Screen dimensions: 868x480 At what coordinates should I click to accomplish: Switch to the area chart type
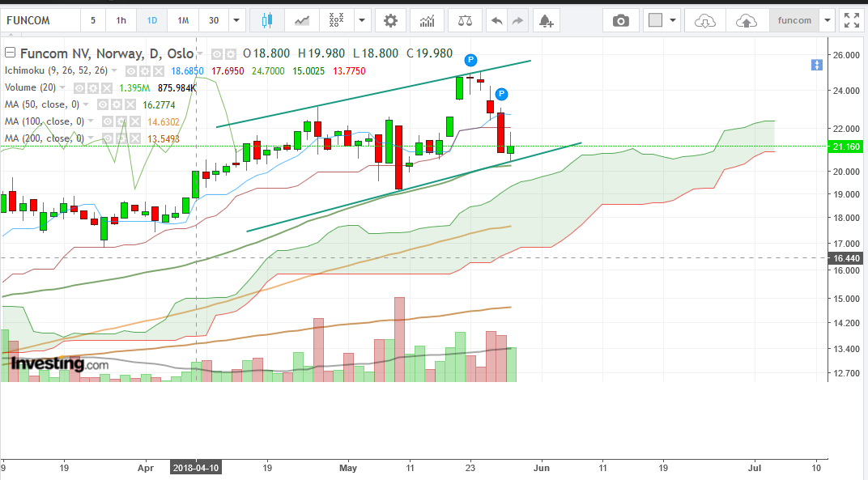click(x=302, y=20)
